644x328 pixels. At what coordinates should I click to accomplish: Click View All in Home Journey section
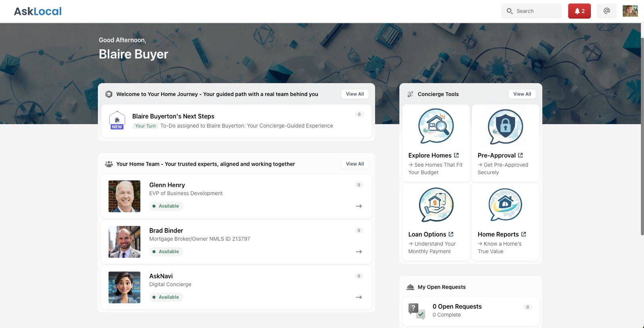coord(355,94)
